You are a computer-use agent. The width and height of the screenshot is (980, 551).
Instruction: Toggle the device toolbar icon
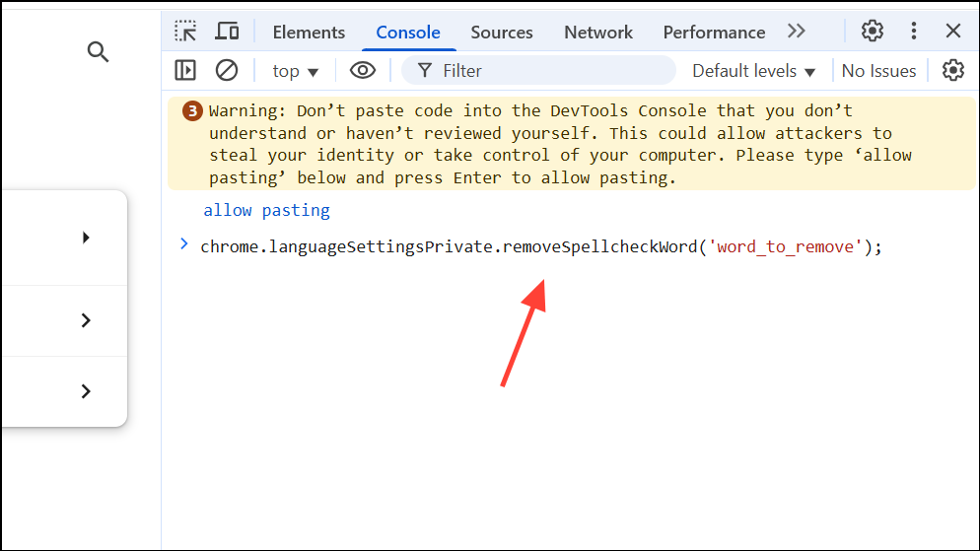(227, 32)
